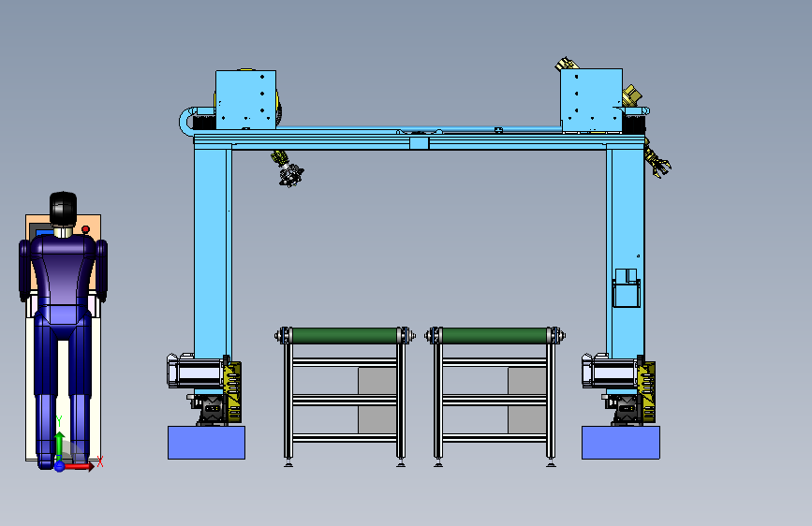The height and width of the screenshot is (526, 812).
Task: Pick the left conveyor's green roller
Action: (345, 335)
